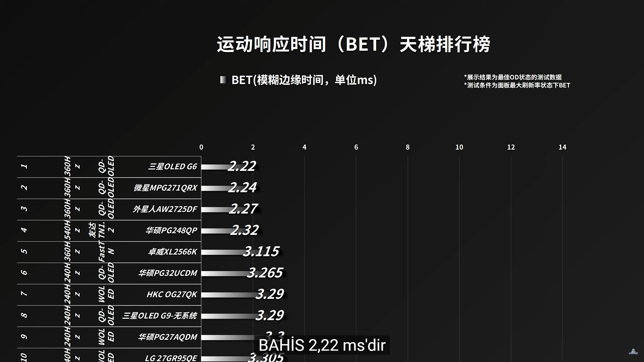This screenshot has width=644, height=362.
Task: Click the axis label 6
Action: tap(356, 147)
